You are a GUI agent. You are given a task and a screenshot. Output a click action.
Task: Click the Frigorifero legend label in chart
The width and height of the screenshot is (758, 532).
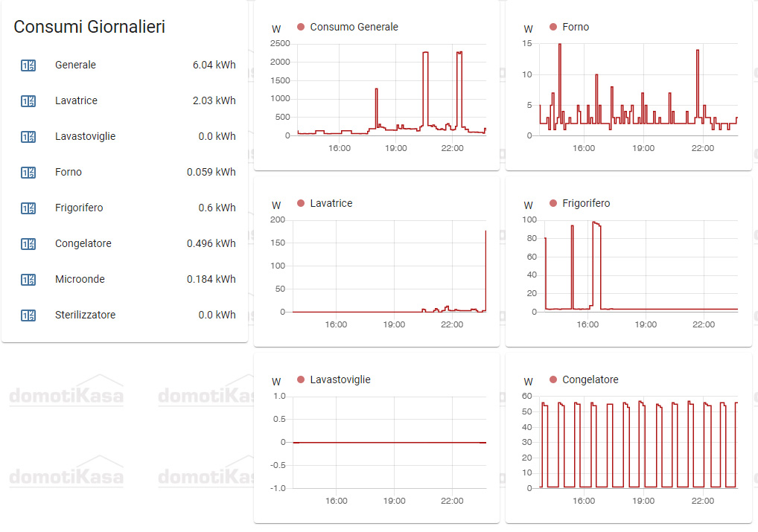click(586, 203)
